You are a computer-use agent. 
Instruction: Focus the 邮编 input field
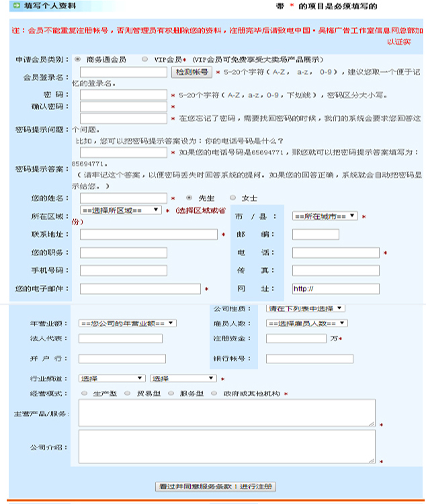tap(315, 235)
